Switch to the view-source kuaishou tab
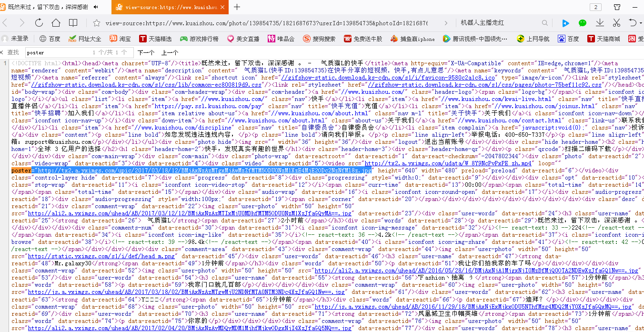Viewport: 644px width, 332px height. click(x=167, y=7)
